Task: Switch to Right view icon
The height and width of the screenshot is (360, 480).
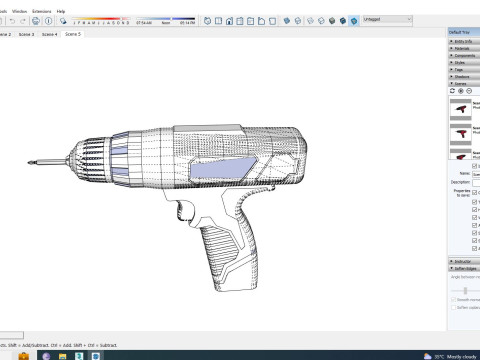Action: pyautogui.click(x=240, y=21)
